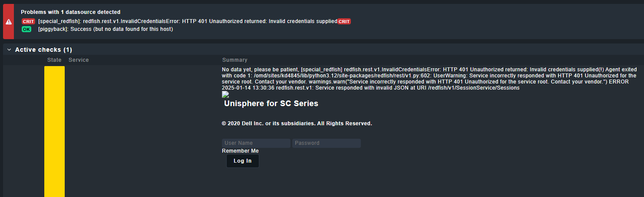Click the 'Active checks (1)' section title
This screenshot has width=644, height=197.
click(43, 50)
